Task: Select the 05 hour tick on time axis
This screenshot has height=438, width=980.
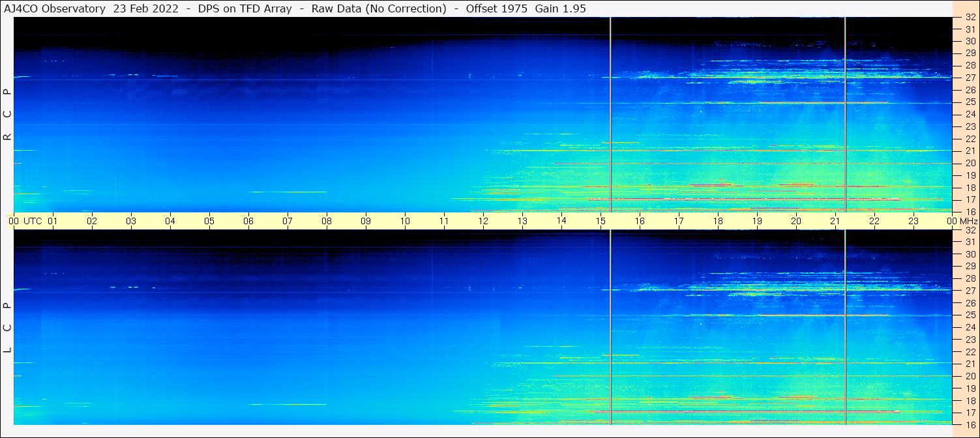Action: [209, 221]
